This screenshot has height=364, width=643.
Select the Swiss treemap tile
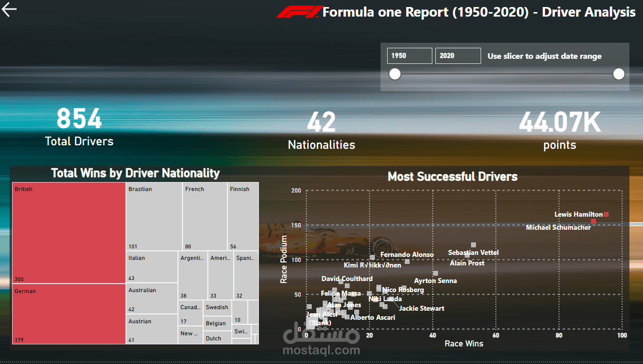pos(241,331)
